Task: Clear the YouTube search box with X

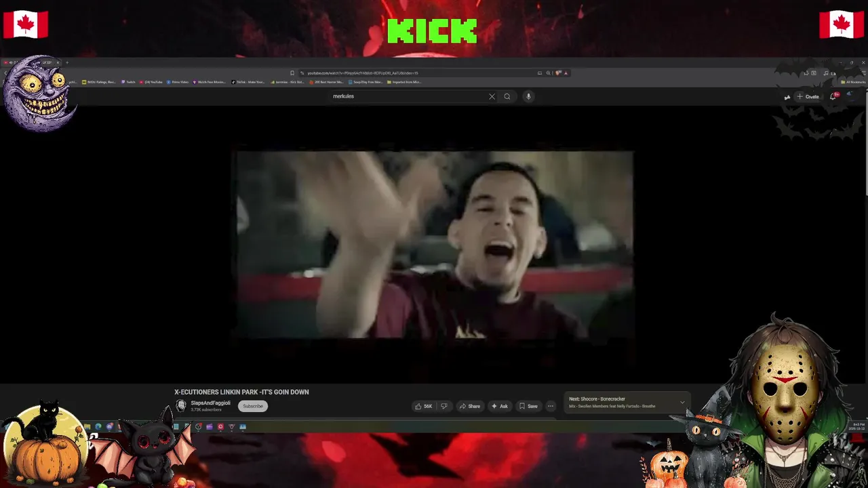Action: [492, 96]
